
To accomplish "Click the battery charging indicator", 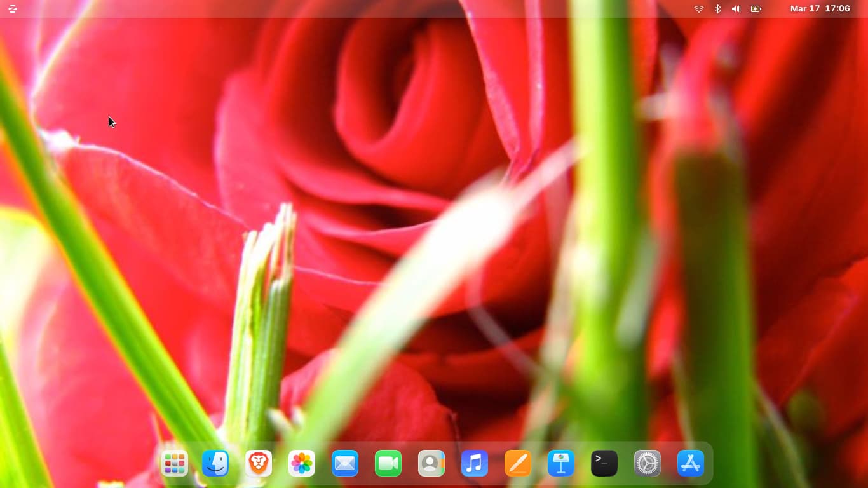I will [x=756, y=9].
